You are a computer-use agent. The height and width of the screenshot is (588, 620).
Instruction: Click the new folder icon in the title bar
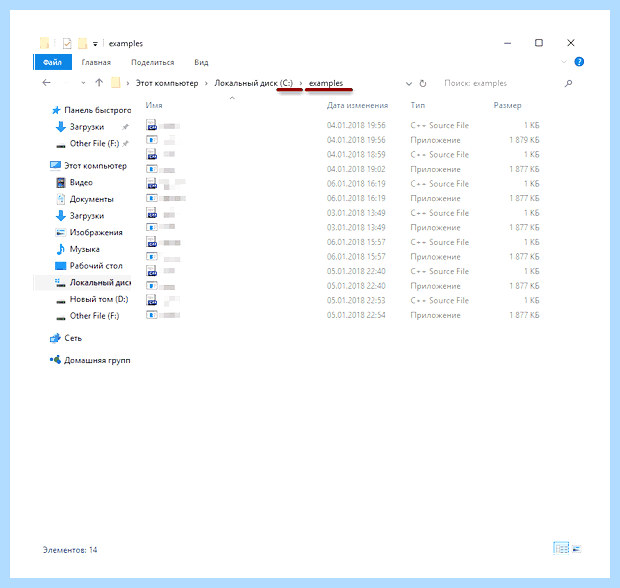pyautogui.click(x=82, y=43)
